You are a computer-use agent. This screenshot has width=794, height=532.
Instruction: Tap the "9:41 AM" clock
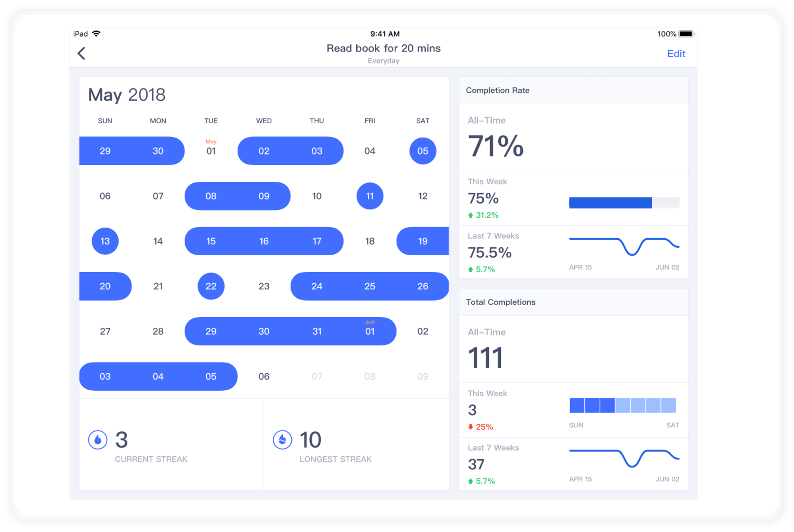[385, 34]
